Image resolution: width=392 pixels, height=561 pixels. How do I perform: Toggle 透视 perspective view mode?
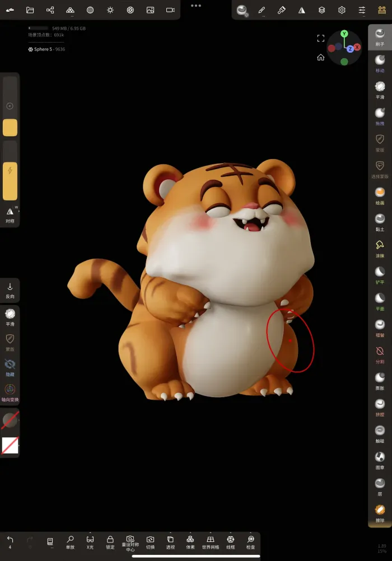[x=170, y=543]
